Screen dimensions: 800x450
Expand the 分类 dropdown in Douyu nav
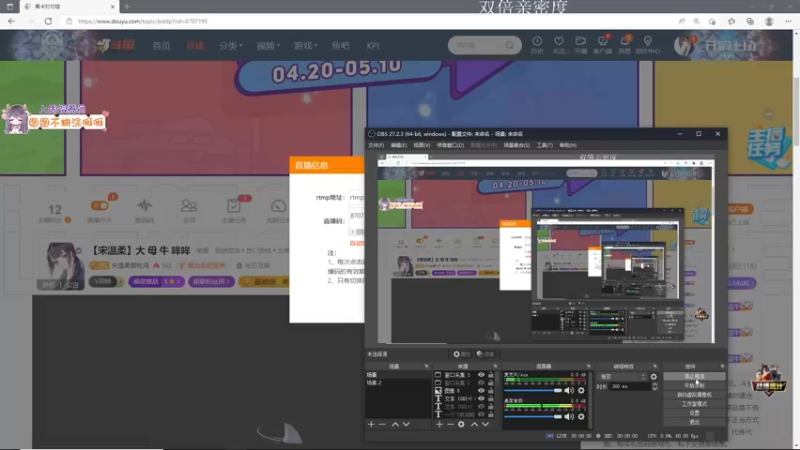(x=231, y=45)
